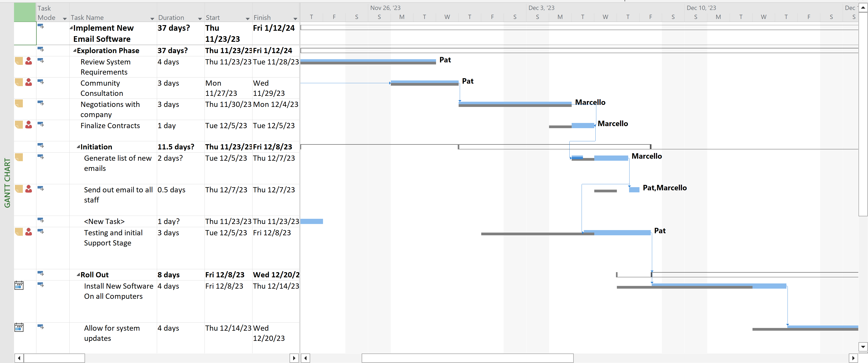This screenshot has width=868, height=363.
Task: Open Task Name column filter dropdown
Action: 152,19
